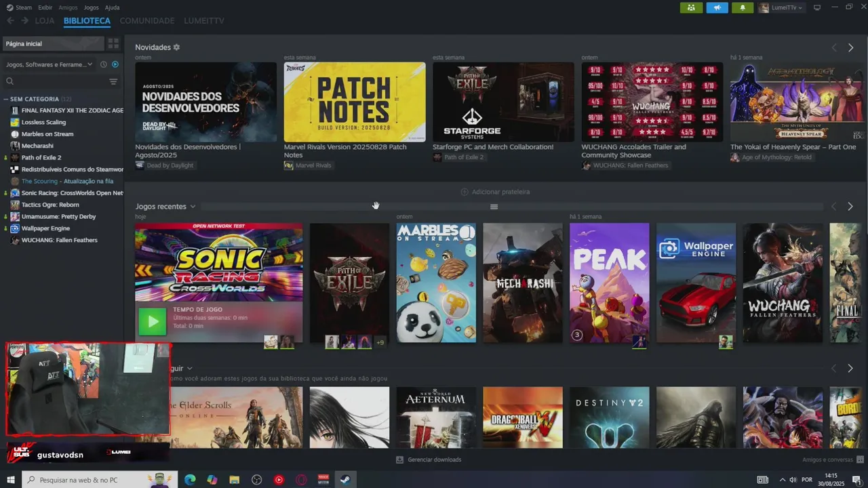Image resolution: width=868 pixels, height=488 pixels.
Task: Show next Novidades items with right arrow
Action: (850, 47)
